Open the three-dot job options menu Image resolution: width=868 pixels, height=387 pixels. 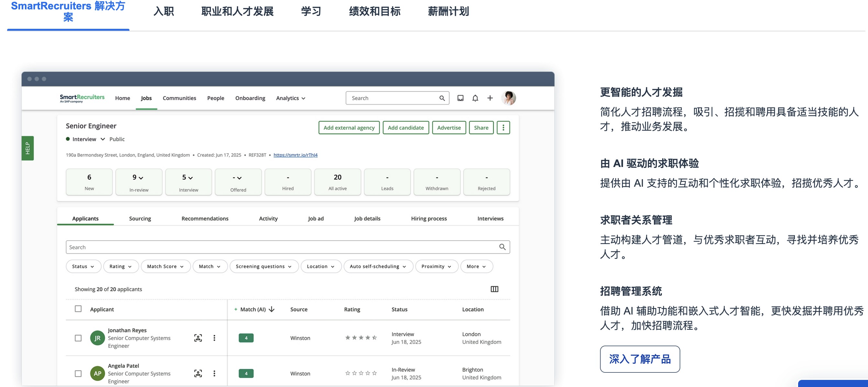[503, 128]
